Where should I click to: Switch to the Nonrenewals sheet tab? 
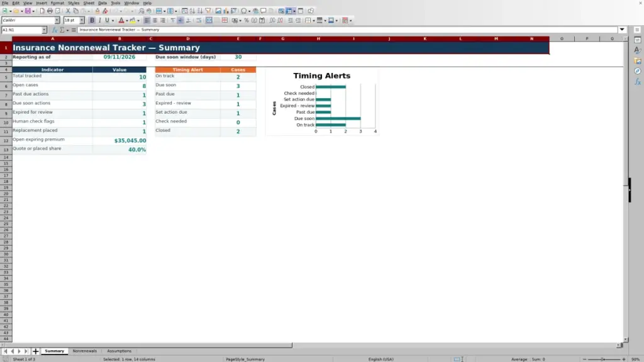(x=85, y=351)
